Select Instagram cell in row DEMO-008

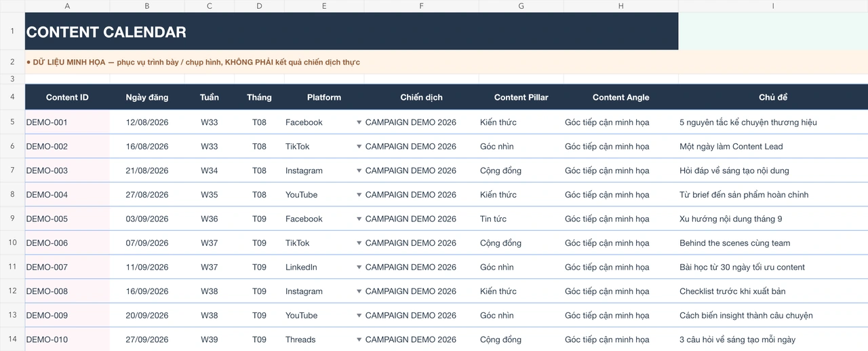coord(324,291)
